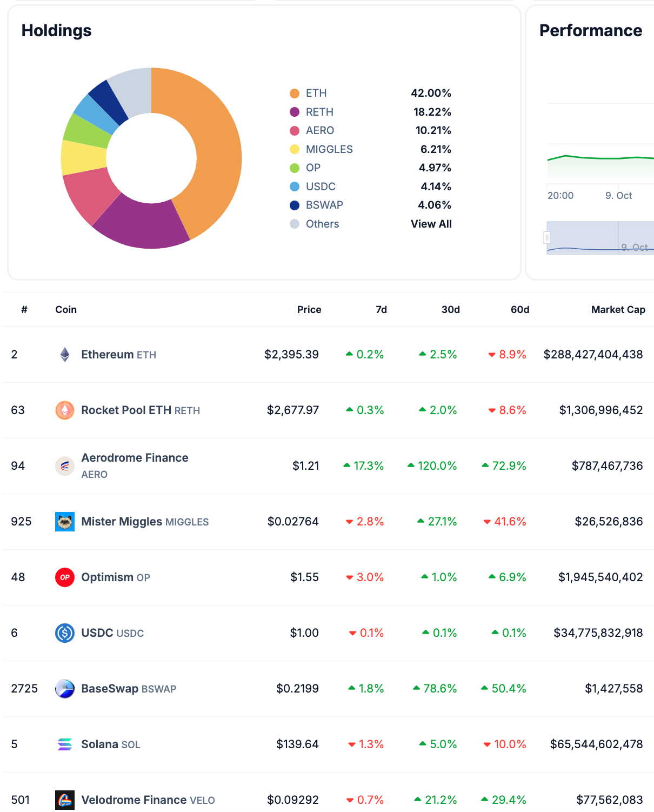Image resolution: width=654 pixels, height=812 pixels.
Task: Sort table by Coin column header
Action: [66, 310]
